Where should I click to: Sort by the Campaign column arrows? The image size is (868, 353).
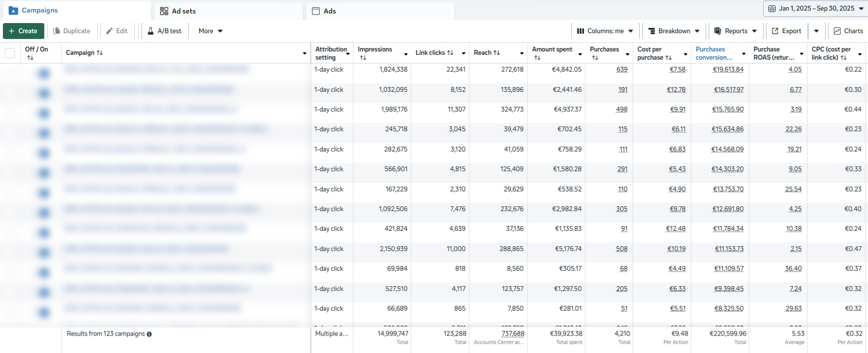click(x=100, y=53)
